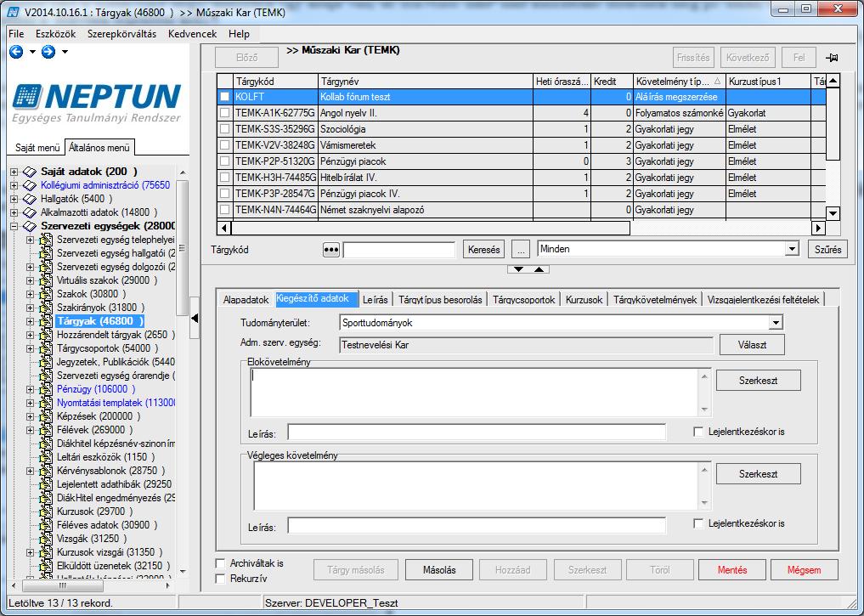Screen dimensions: 864x616
Task: Open the Minden filter dropdown
Action: (792, 249)
